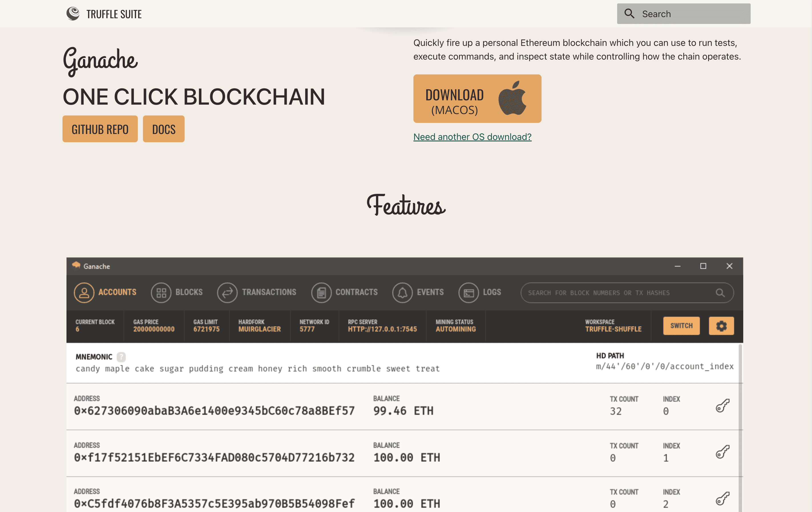Screen dimensions: 812x512
Task: Click the ONE CLICK BLOCKCHAIN headline
Action: click(193, 97)
